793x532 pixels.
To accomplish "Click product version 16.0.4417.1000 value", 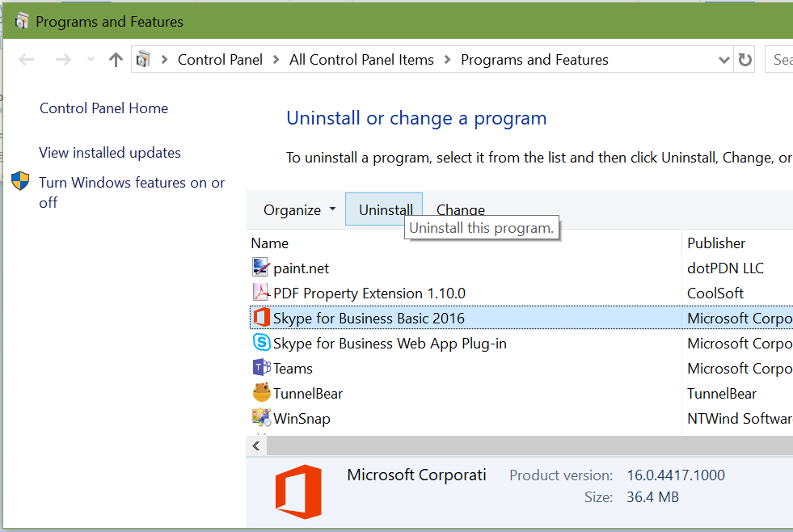I will click(x=676, y=475).
